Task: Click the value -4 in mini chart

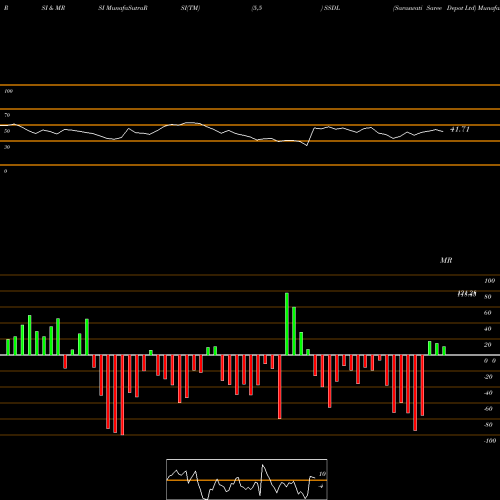Action: tap(321, 486)
